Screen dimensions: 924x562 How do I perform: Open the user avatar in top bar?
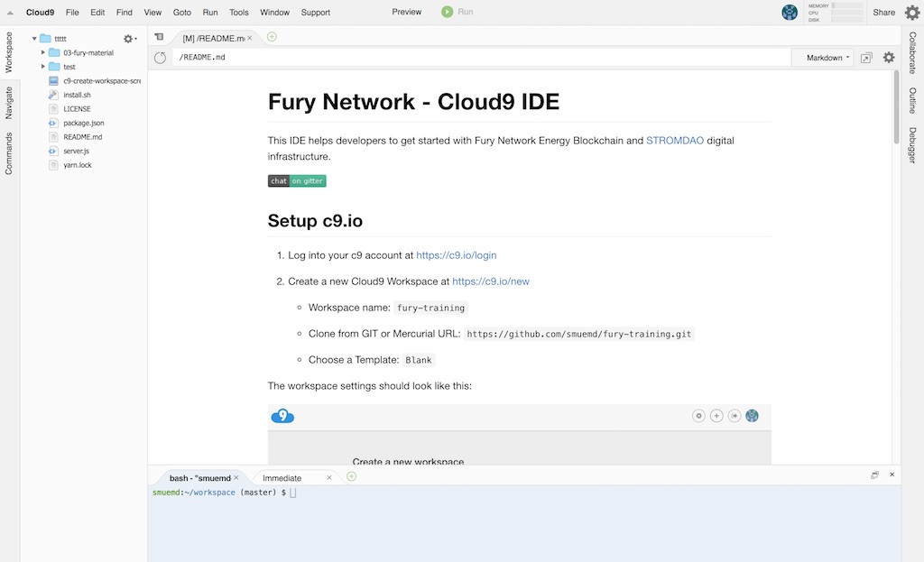click(790, 12)
